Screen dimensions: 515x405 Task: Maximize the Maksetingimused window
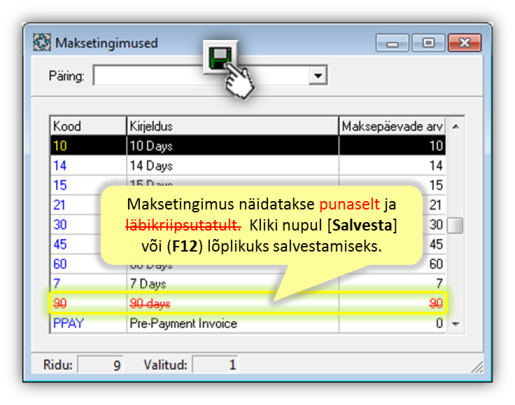(428, 43)
